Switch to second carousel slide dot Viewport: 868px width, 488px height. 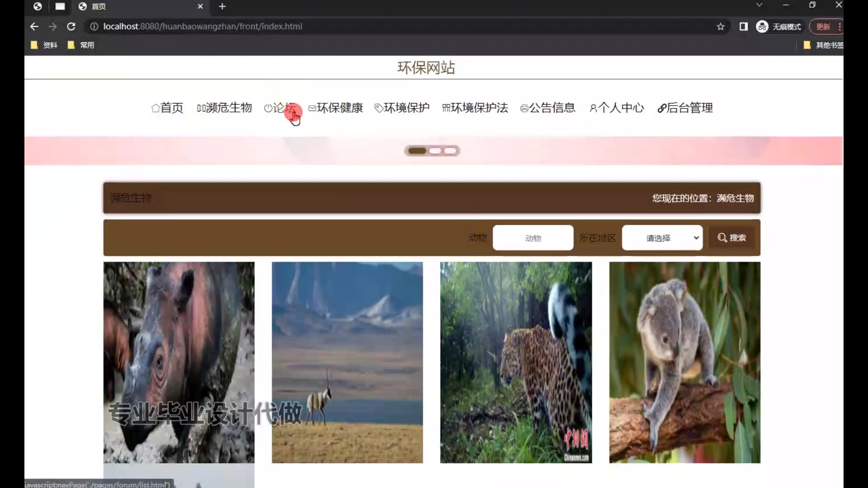click(x=435, y=151)
